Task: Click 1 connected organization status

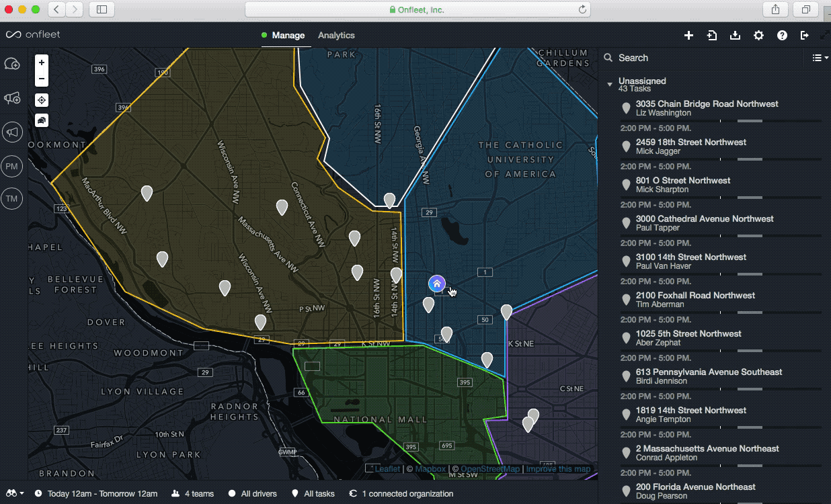Action: click(x=401, y=494)
